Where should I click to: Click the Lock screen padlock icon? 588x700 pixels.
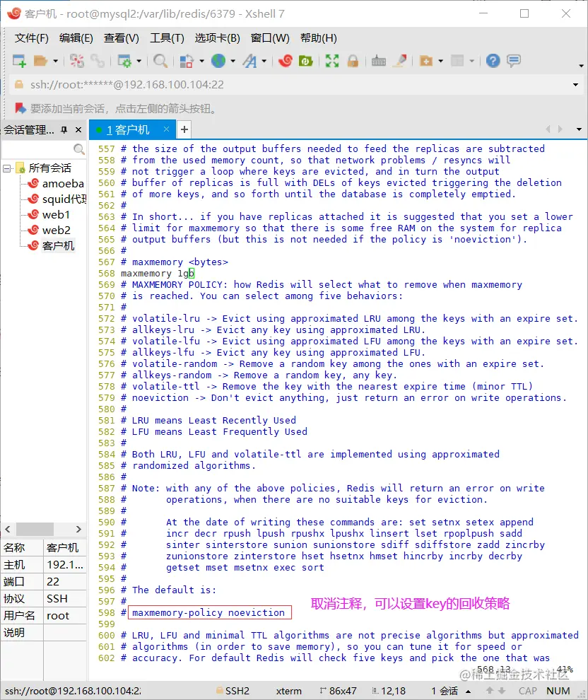353,61
